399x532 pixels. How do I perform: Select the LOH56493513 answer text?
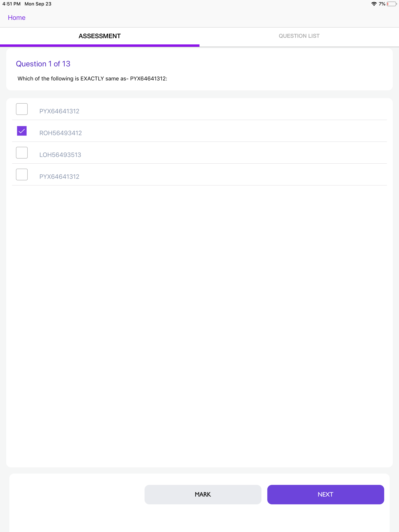tap(60, 155)
